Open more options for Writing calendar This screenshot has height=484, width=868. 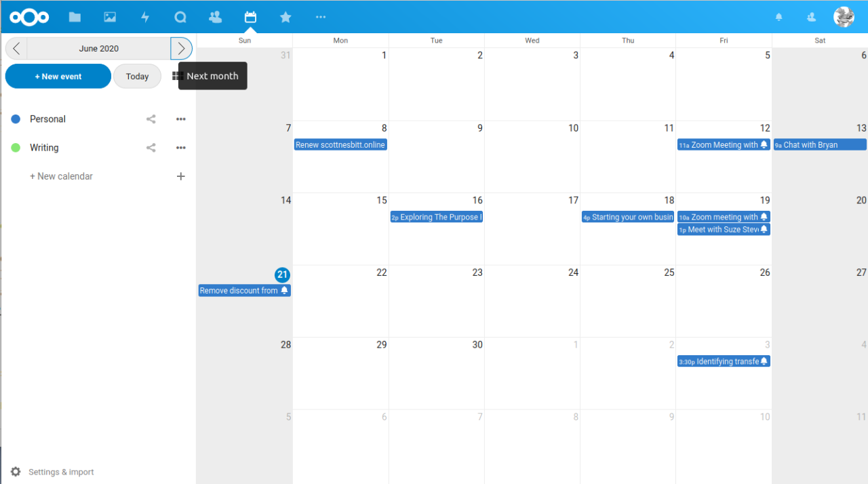click(x=181, y=148)
